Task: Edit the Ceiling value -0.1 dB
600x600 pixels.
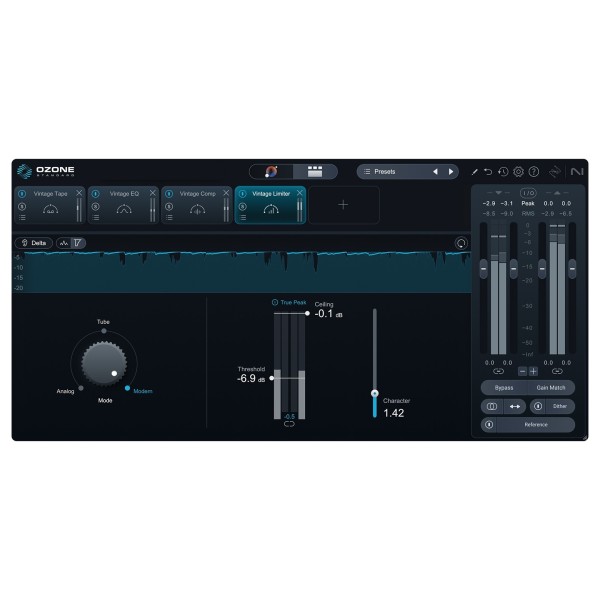Action: [328, 314]
